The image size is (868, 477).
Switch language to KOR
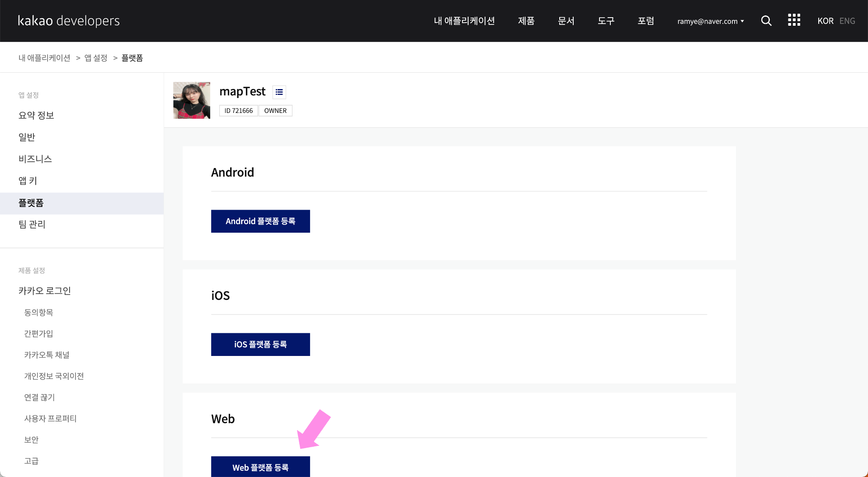pos(826,21)
